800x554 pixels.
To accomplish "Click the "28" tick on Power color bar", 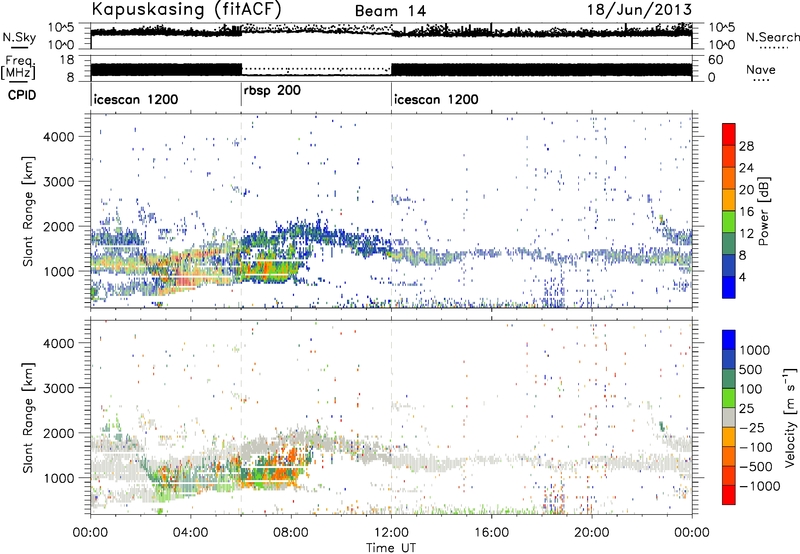I will click(x=746, y=146).
